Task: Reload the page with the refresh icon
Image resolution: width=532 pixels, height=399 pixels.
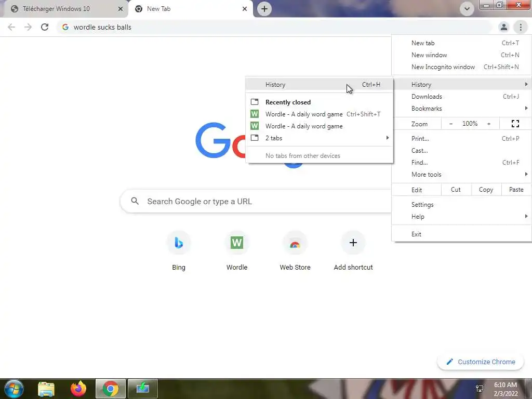Action: [45, 27]
